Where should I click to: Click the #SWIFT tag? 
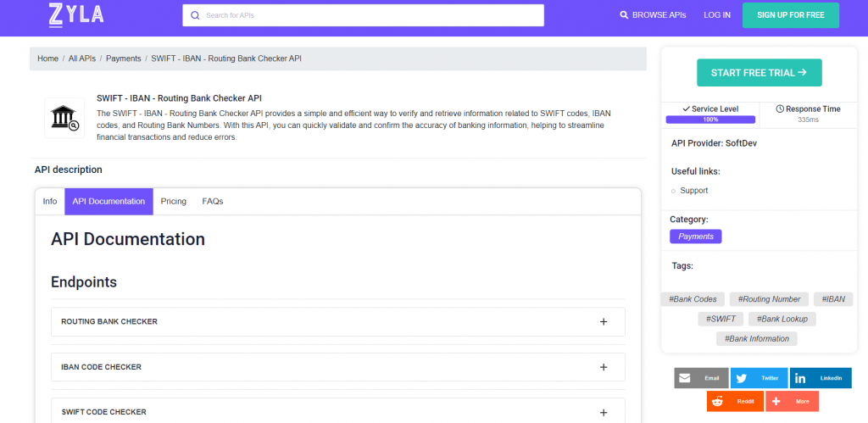point(721,319)
